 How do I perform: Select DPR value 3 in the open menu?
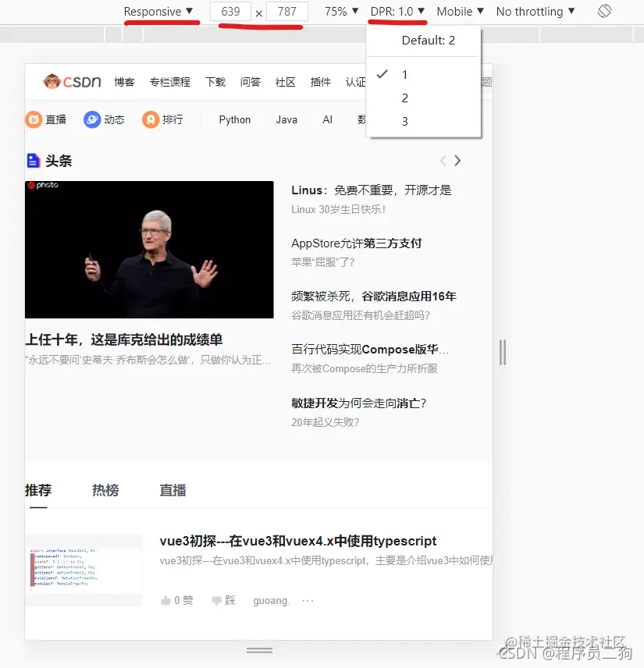tap(404, 121)
